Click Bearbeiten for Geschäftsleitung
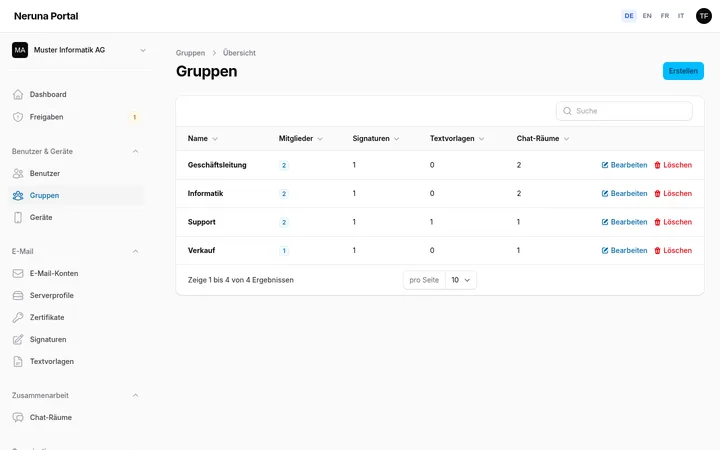The height and width of the screenshot is (450, 720). (x=624, y=165)
